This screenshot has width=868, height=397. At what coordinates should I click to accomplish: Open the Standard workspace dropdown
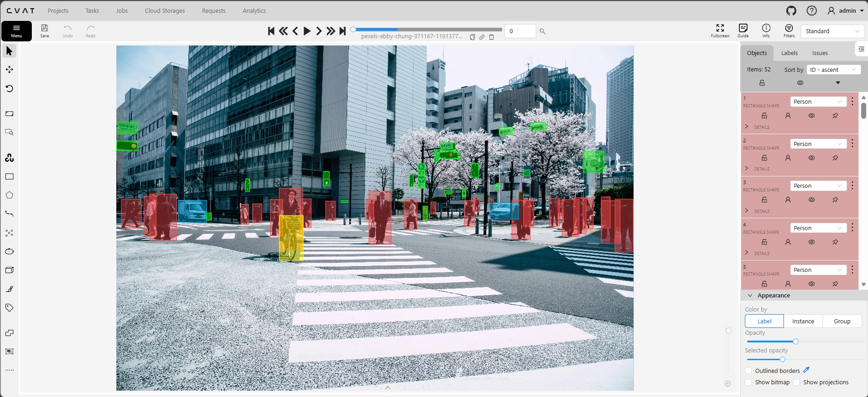(833, 31)
